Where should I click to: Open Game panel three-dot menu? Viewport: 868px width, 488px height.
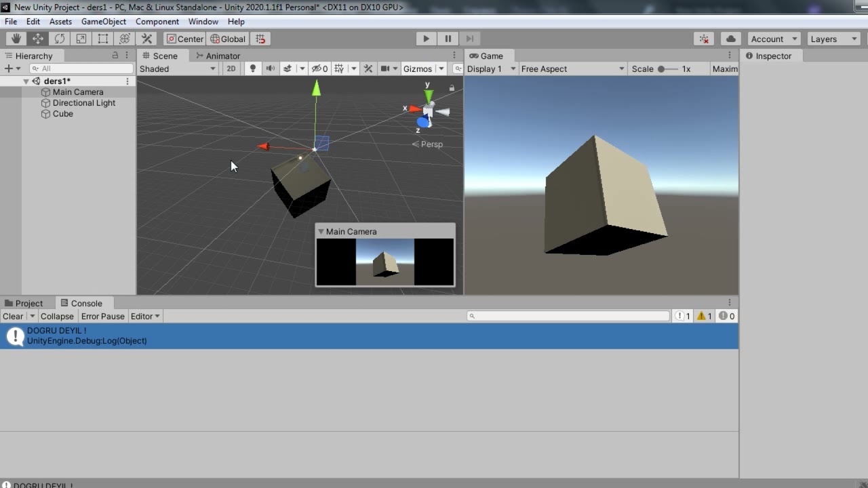tap(730, 56)
